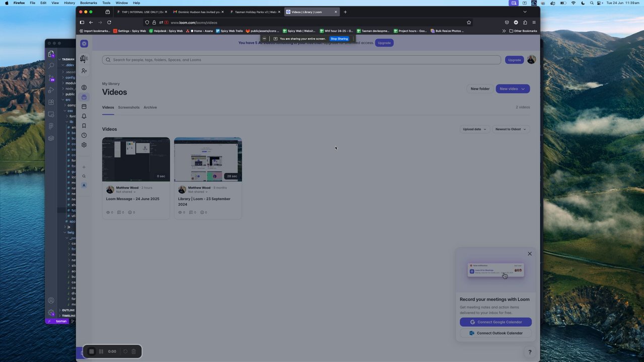Open the Bookmarks menu in the macOS menu bar
This screenshot has height=362, width=644.
(89, 3)
